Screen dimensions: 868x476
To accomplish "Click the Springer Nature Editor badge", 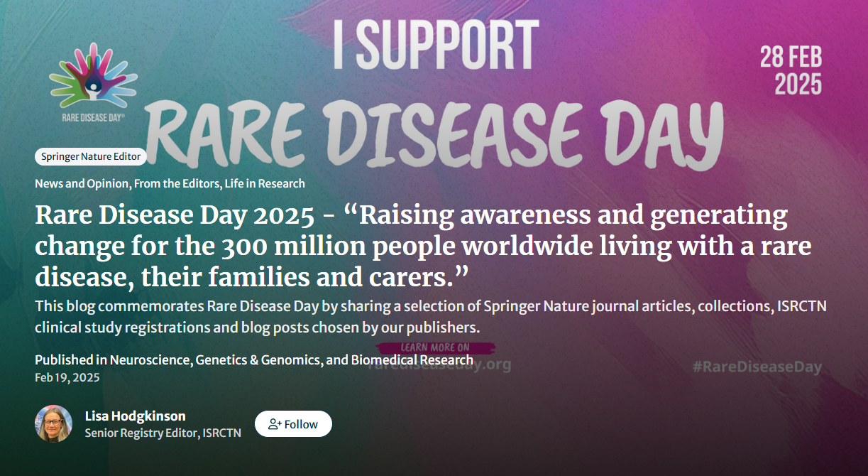I will click(x=91, y=157).
